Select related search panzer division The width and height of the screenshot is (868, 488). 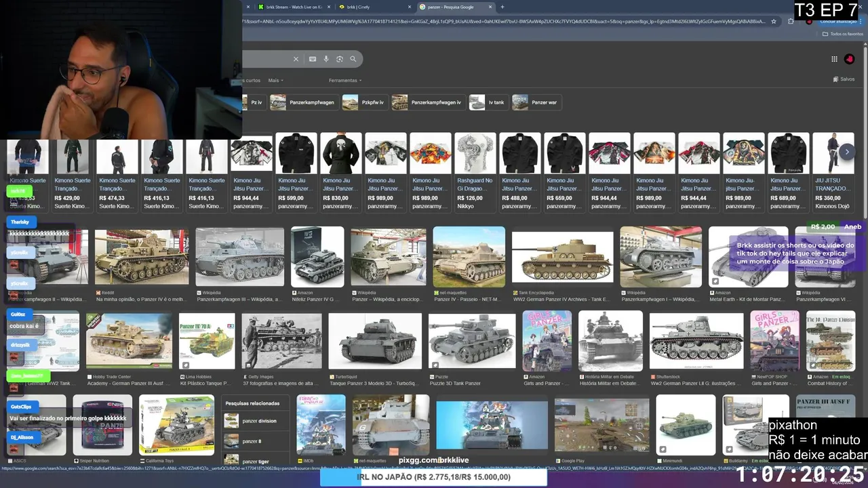coord(256,421)
